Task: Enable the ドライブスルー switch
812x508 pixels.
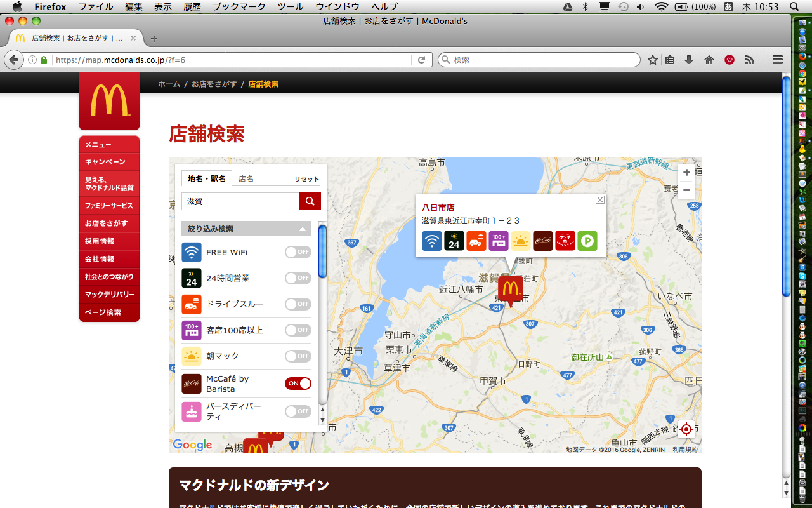Action: point(298,304)
